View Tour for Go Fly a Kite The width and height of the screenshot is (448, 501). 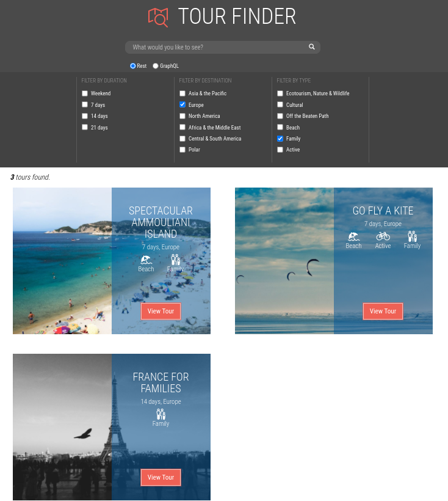tap(383, 311)
